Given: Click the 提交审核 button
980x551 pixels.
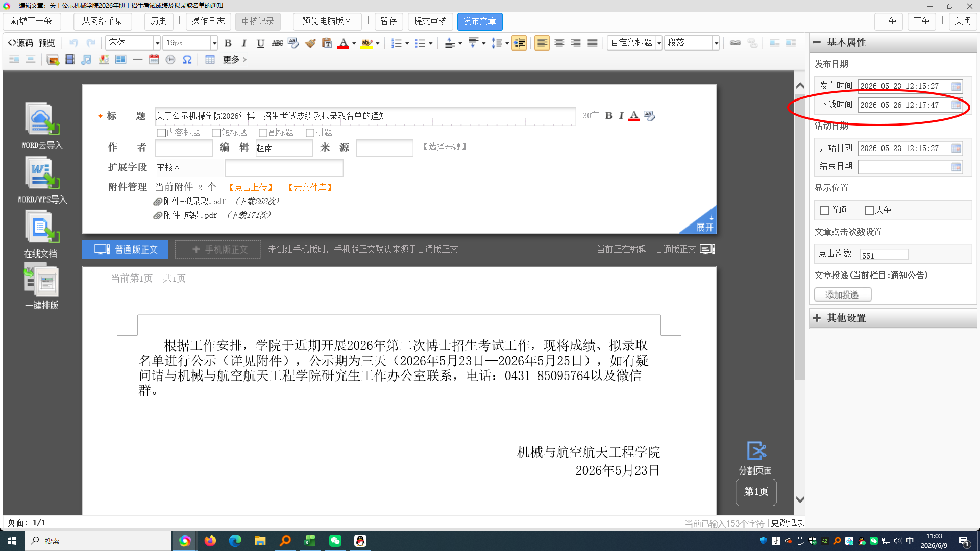Looking at the screenshot, I should coord(430,21).
